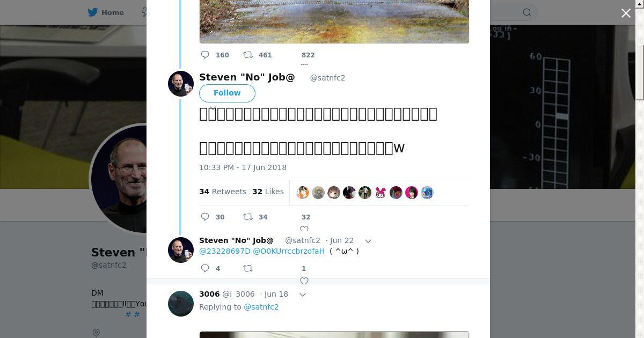Follow Steven "No" Job
The height and width of the screenshot is (338, 644).
pos(227,93)
